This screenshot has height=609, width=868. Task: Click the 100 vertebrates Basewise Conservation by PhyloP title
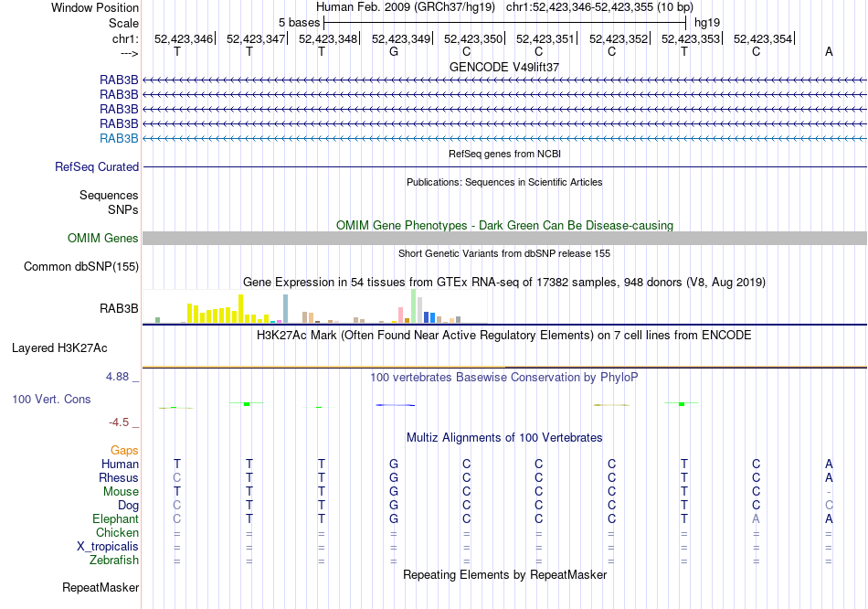pos(504,378)
